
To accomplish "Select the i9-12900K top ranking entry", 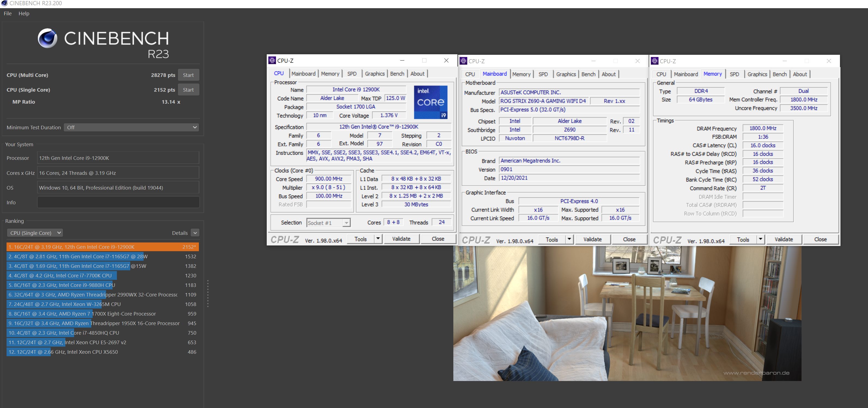I will click(102, 247).
